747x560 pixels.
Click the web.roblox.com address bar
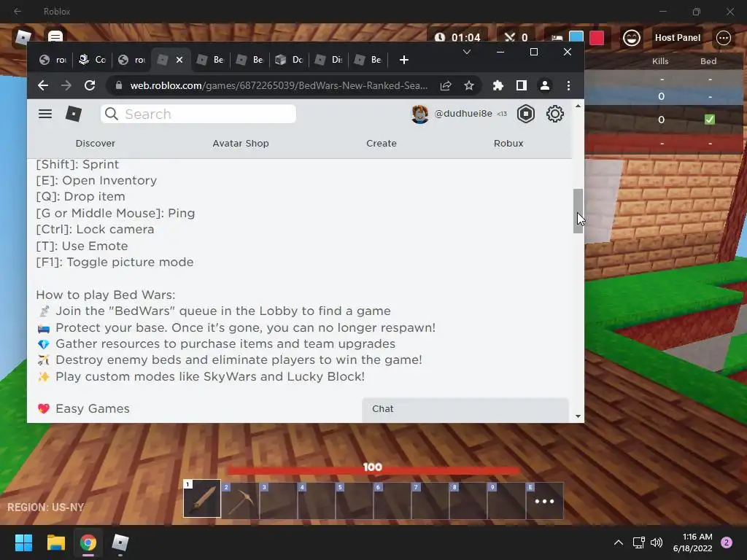(279, 85)
